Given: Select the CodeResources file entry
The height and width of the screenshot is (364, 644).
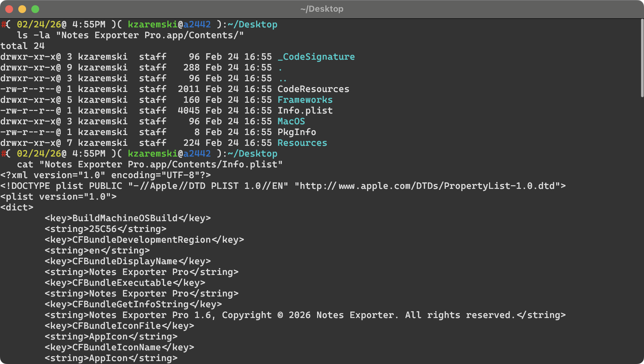Looking at the screenshot, I should pos(313,89).
